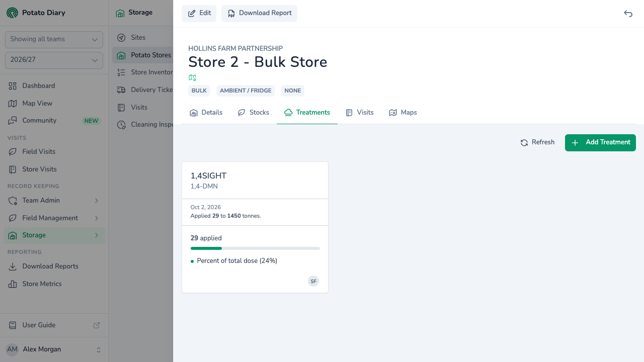Open the 1,4SIGHT treatment card title

pyautogui.click(x=208, y=176)
